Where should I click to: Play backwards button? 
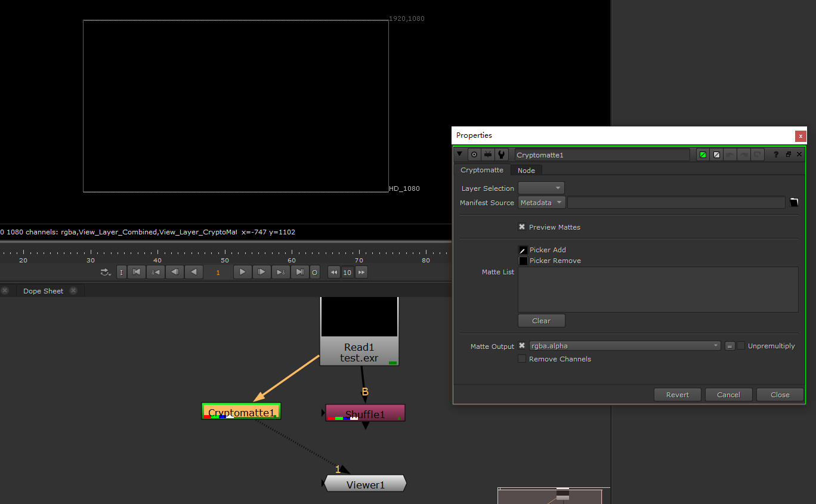194,272
